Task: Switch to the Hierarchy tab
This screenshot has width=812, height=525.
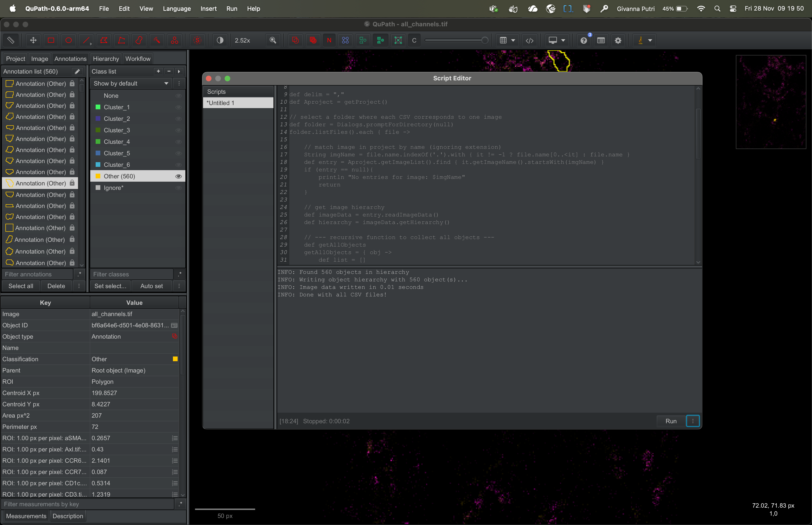Action: 106,59
